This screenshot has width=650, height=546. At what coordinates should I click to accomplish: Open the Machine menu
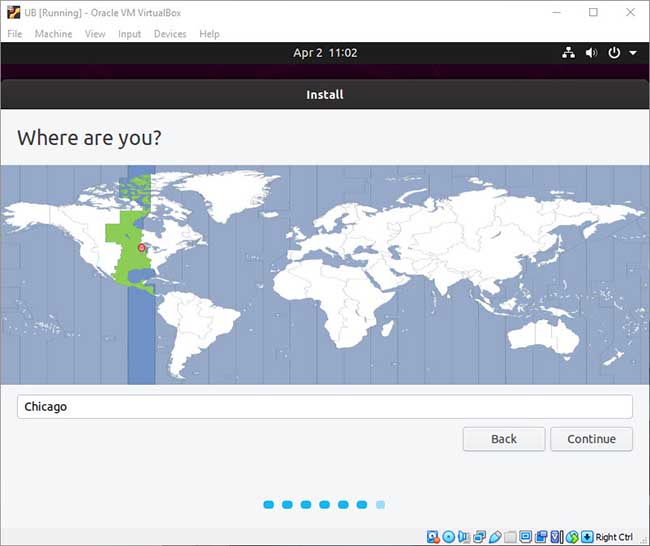pos(53,34)
